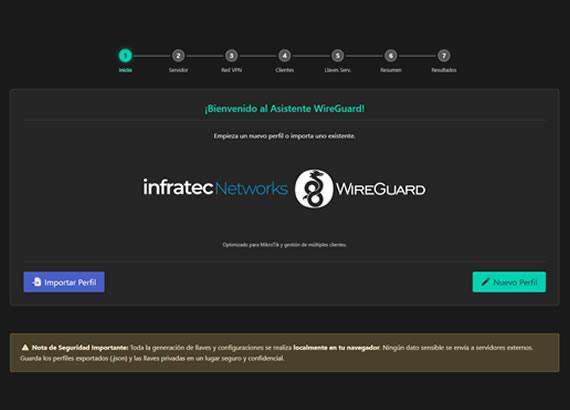The height and width of the screenshot is (410, 570).
Task: Click the WireGuard wordmark text
Action: click(x=381, y=189)
